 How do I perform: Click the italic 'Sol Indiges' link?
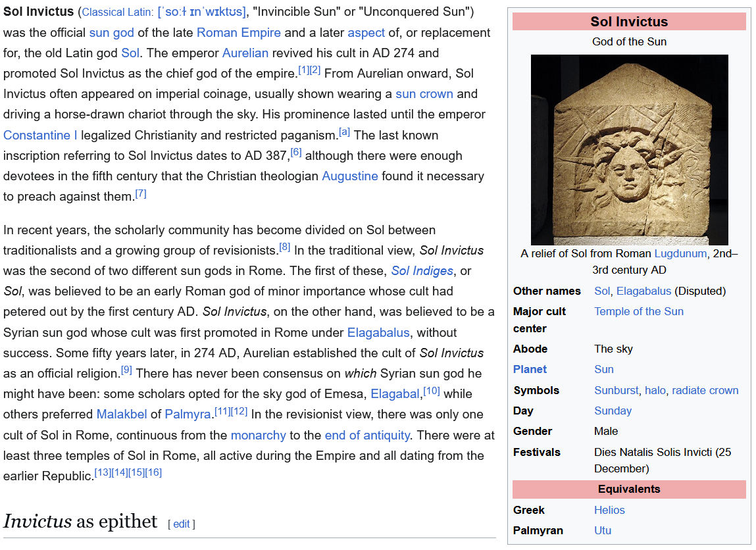tap(422, 271)
